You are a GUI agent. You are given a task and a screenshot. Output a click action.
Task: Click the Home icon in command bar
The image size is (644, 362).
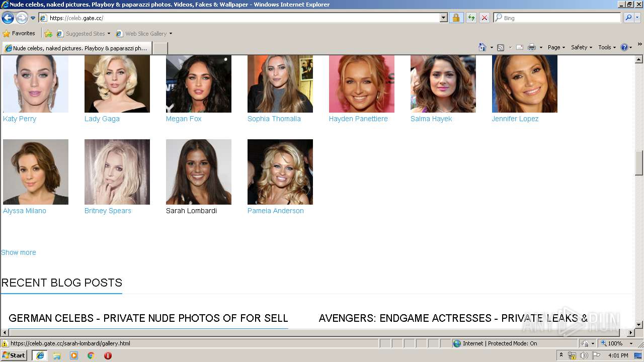coord(482,47)
